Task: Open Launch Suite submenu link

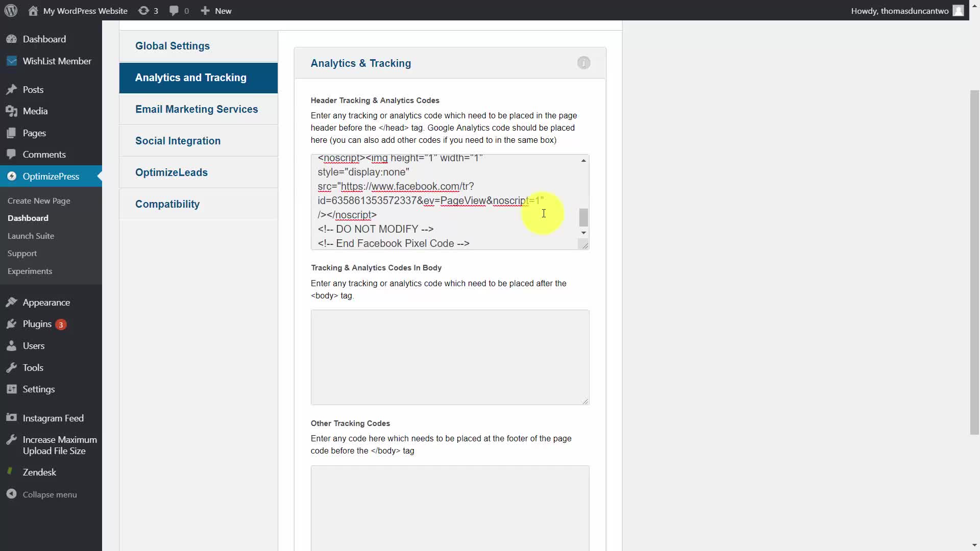Action: tap(31, 236)
